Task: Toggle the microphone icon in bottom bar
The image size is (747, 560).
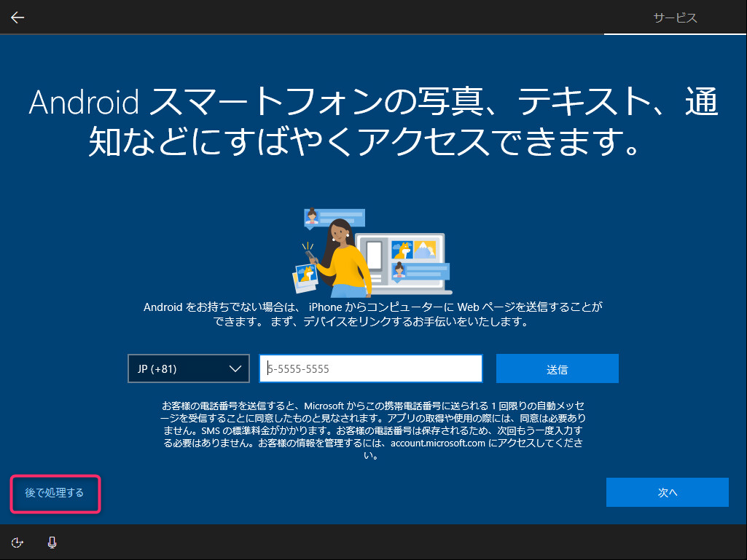Action: point(52,543)
